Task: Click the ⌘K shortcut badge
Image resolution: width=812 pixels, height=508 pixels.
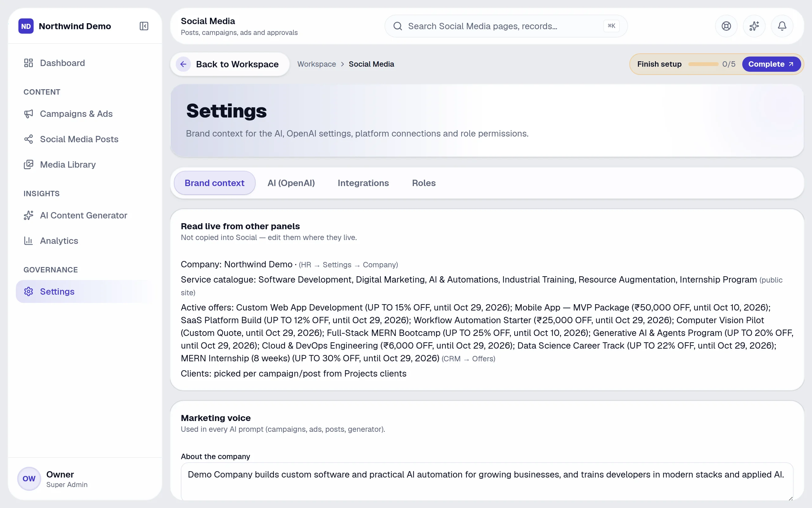Action: 611,26
